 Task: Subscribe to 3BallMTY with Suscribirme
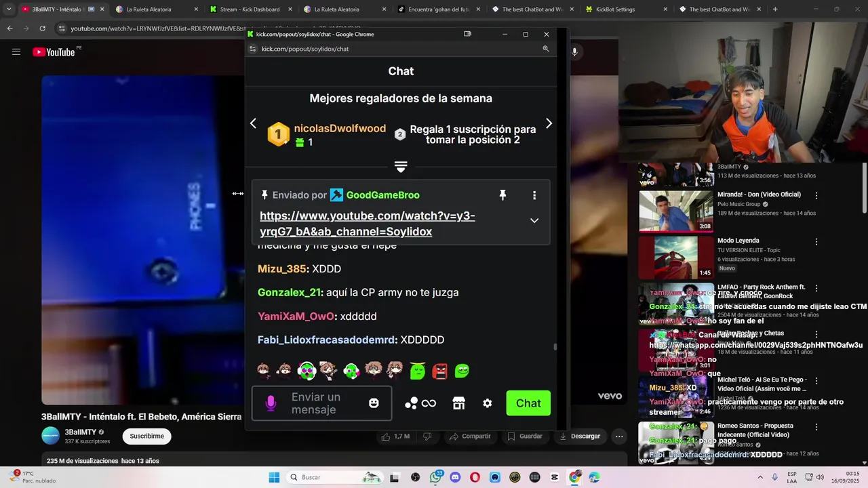146,436
